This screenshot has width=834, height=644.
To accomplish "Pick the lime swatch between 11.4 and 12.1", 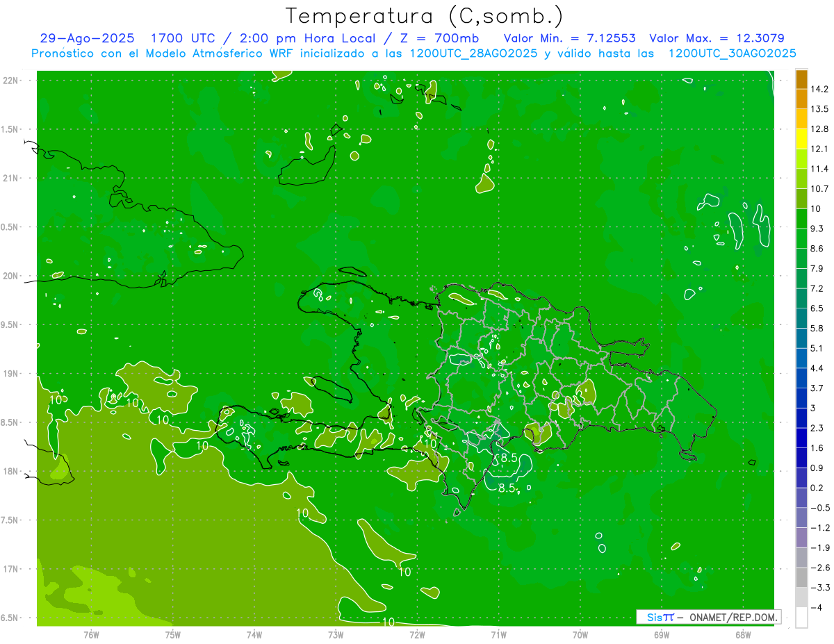I will coord(801,158).
